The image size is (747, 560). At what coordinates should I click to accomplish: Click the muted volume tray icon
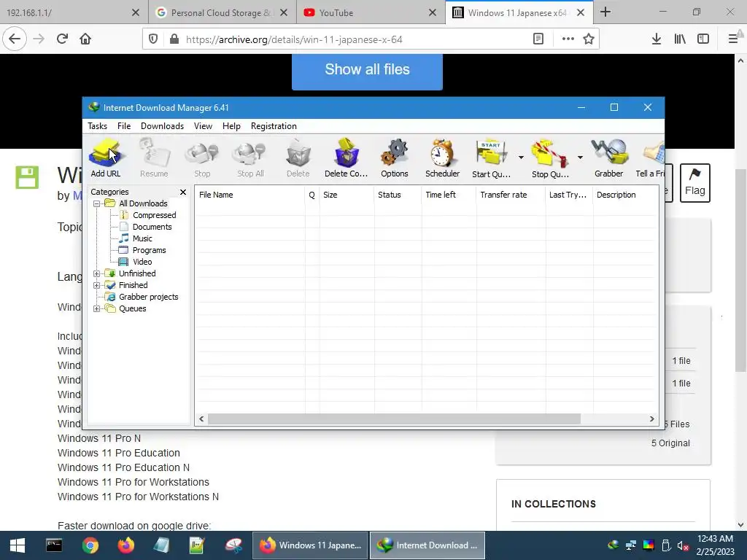click(x=683, y=545)
